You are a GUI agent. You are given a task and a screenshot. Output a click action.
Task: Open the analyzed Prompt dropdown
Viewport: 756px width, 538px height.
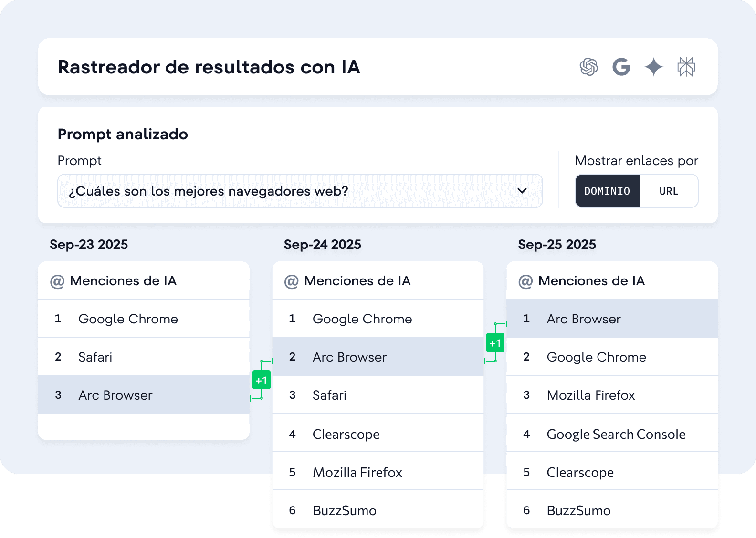point(300,191)
